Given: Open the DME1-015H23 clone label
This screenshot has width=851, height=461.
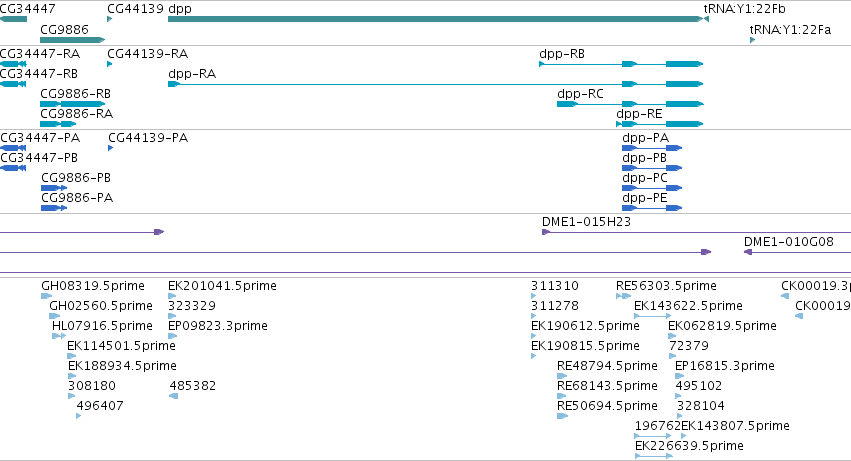Looking at the screenshot, I should coord(586,222).
